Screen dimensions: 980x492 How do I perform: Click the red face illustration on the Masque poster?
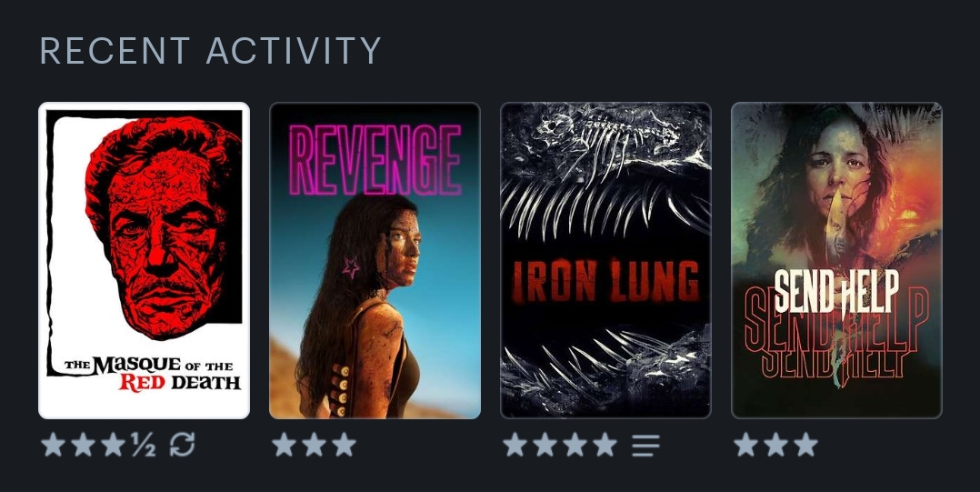point(163,225)
